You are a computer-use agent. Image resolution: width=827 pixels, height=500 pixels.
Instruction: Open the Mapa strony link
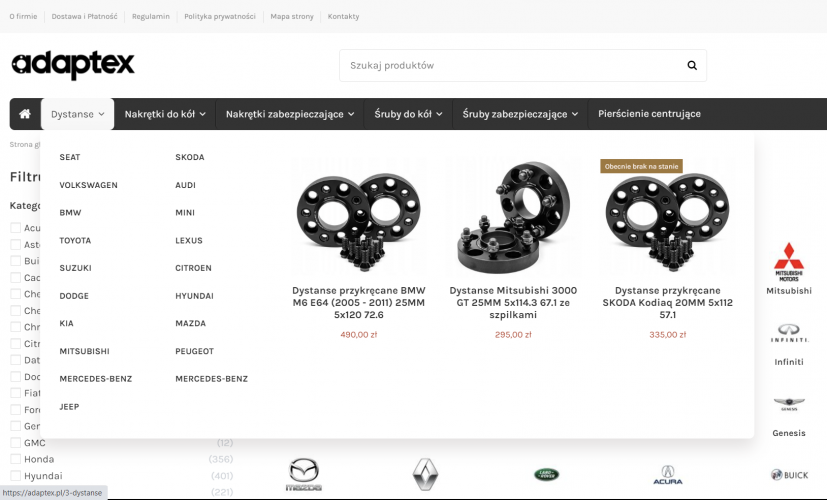[x=292, y=16]
